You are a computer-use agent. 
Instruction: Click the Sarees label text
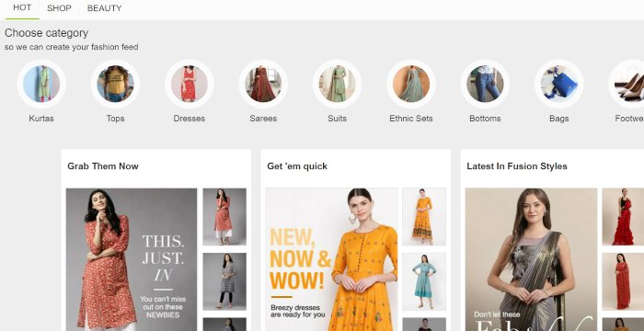(263, 119)
